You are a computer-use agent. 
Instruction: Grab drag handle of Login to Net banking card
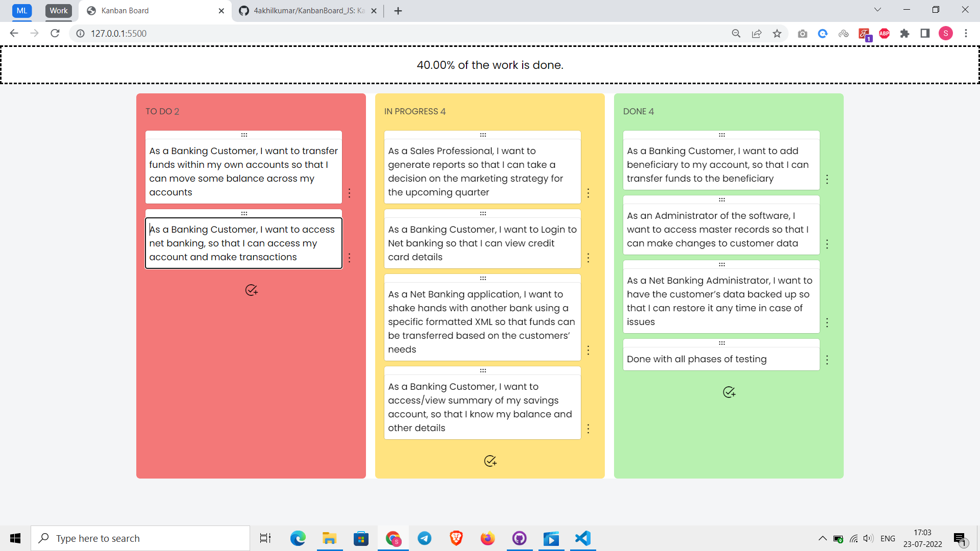[x=483, y=214]
